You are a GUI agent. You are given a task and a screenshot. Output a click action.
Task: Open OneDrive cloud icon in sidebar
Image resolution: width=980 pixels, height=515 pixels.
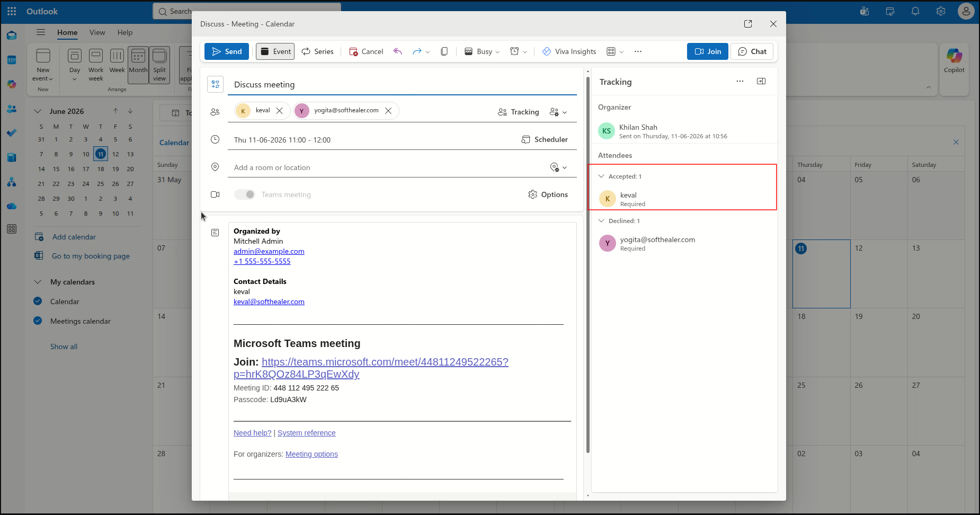pyautogui.click(x=12, y=206)
